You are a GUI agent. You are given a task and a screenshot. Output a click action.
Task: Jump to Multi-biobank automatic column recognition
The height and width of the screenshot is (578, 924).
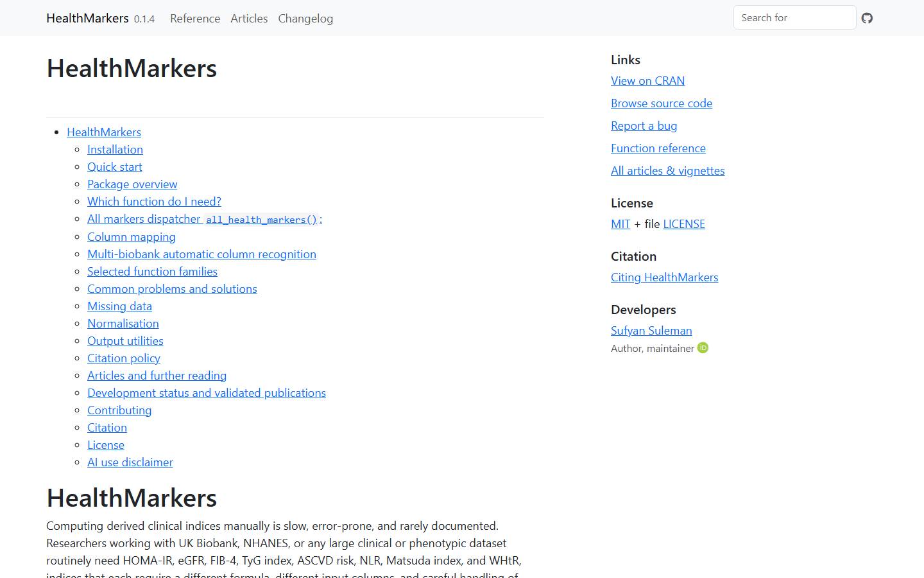(x=201, y=254)
